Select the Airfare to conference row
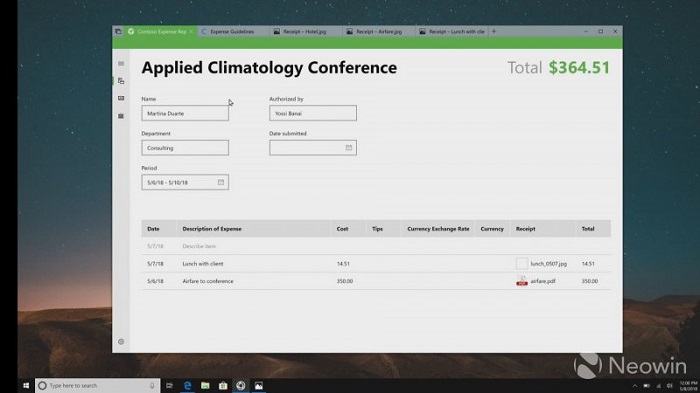700x393 pixels. point(376,281)
